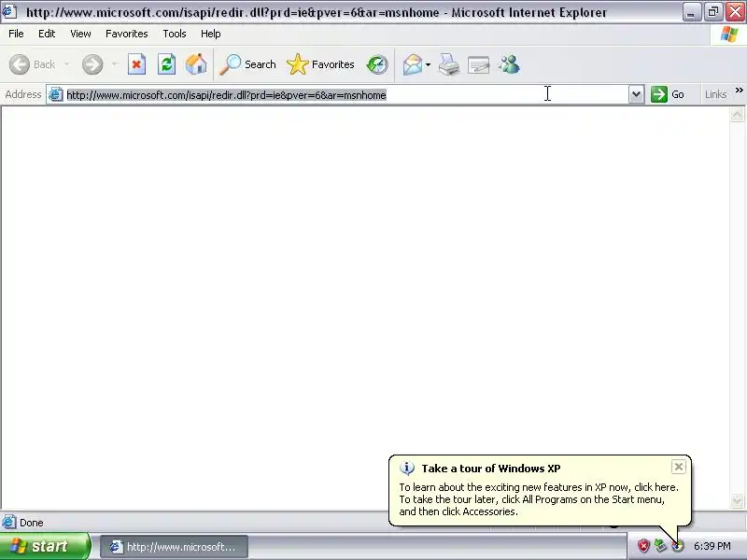Expand the Forward button history dropdown

pos(114,64)
